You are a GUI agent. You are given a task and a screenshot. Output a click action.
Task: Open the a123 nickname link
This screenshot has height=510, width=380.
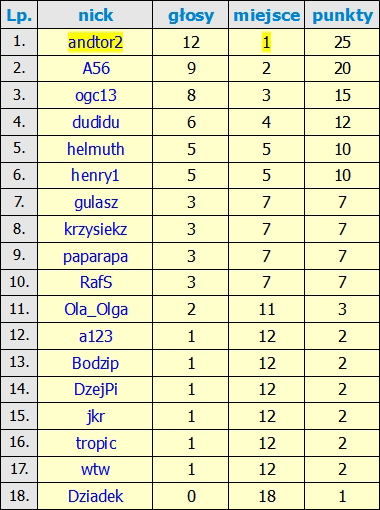click(x=96, y=336)
